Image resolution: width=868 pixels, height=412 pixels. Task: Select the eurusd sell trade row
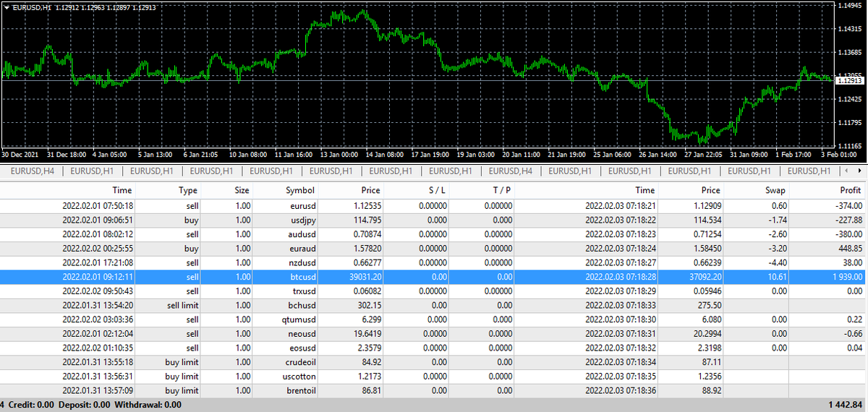tap(434, 206)
